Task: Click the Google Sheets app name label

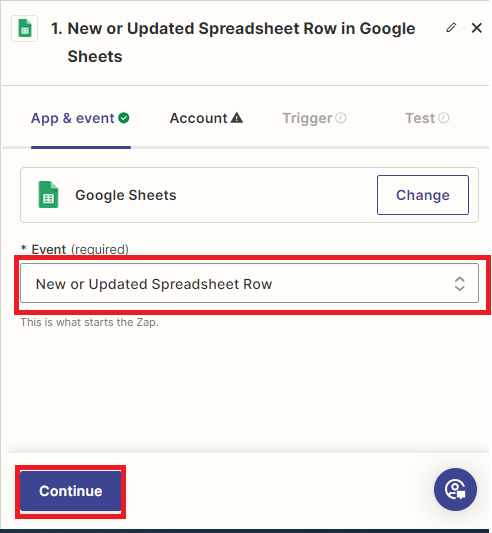Action: click(126, 195)
